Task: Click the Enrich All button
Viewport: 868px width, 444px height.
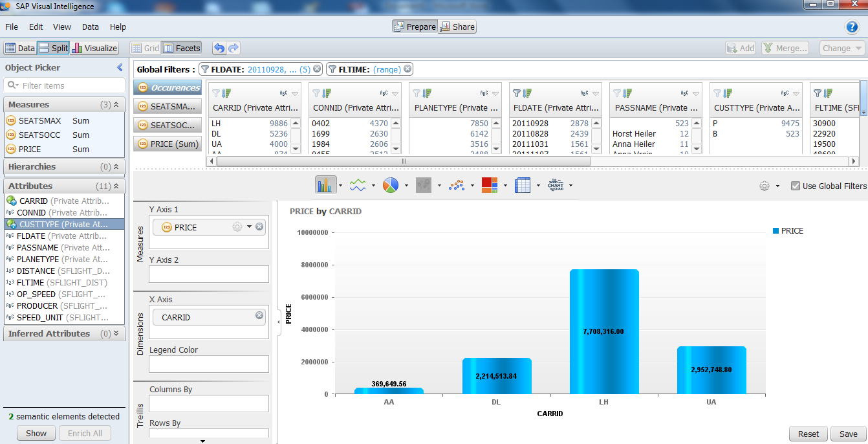Action: [83, 433]
